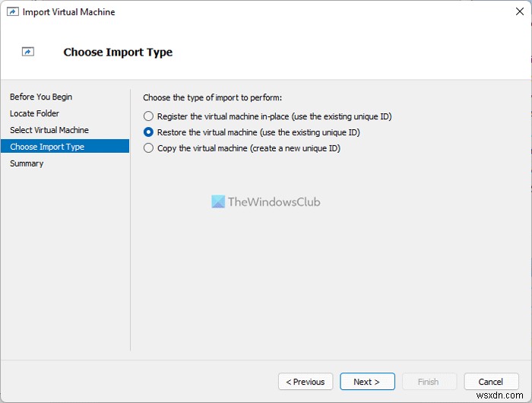Click the 'Choose the type of import to perform:' text
Image resolution: width=532 pixels, height=403 pixels.
(212, 98)
